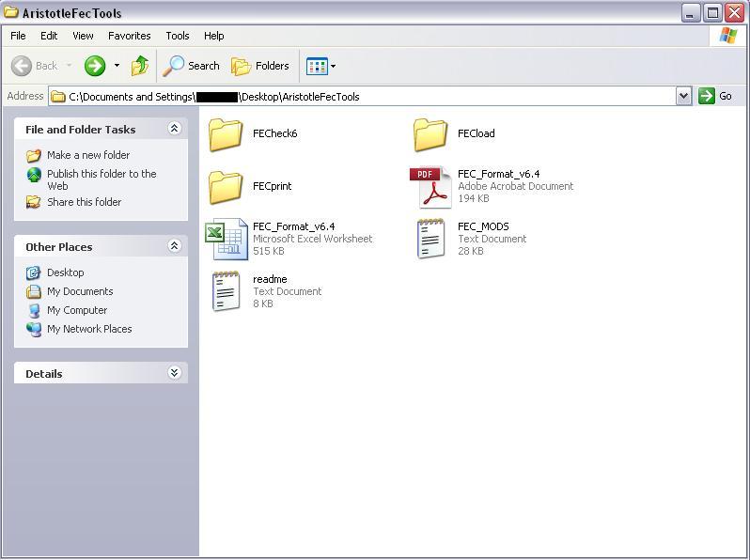The height and width of the screenshot is (560, 750).
Task: Open the File menu
Action: (18, 36)
